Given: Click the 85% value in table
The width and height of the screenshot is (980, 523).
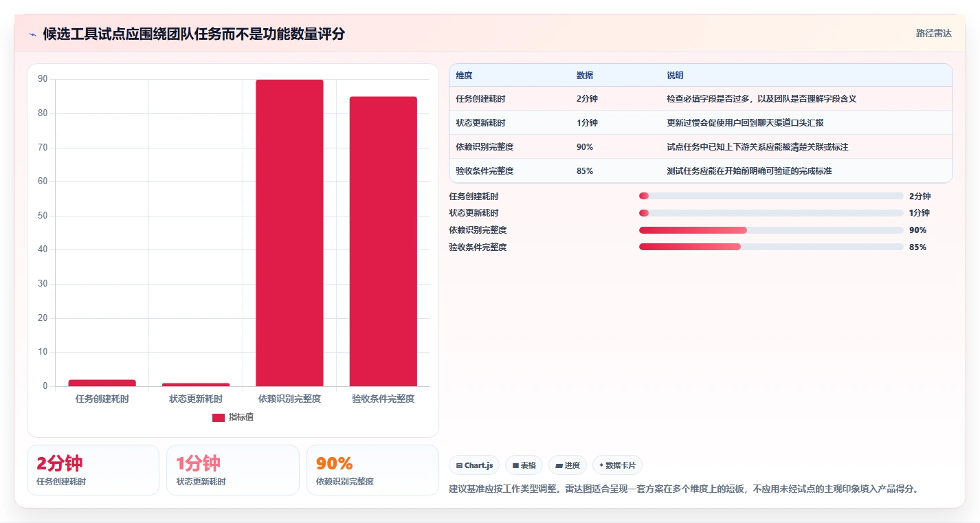Looking at the screenshot, I should coord(585,171).
